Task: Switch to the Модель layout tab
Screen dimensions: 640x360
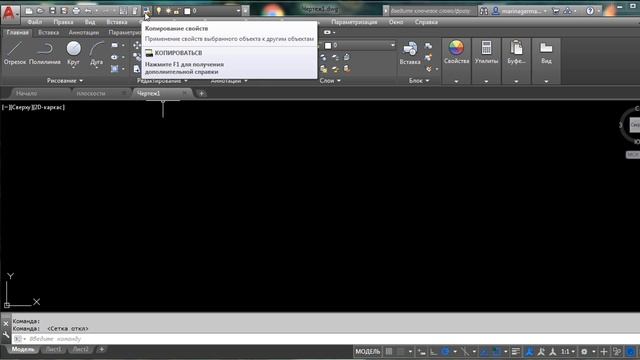Action: tap(23, 349)
